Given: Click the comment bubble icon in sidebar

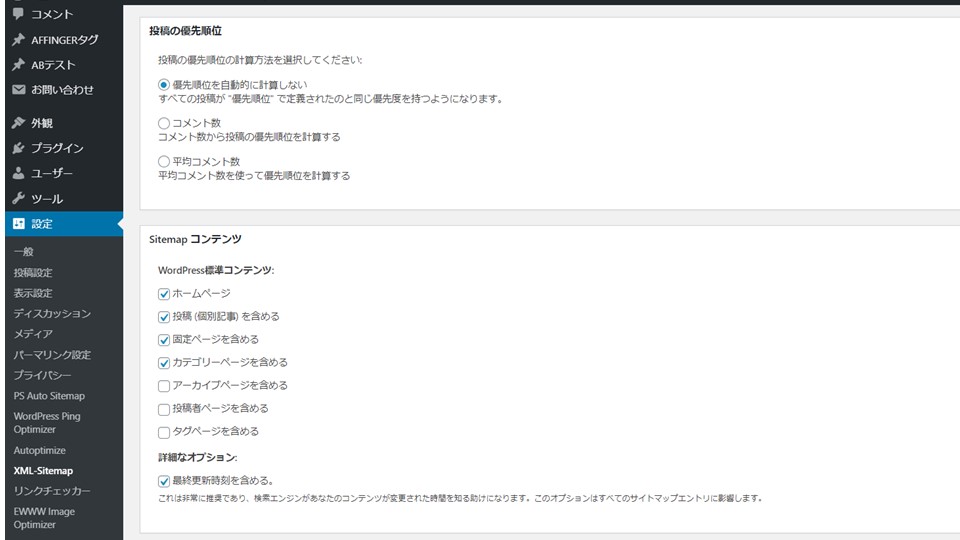Looking at the screenshot, I should click(x=18, y=13).
